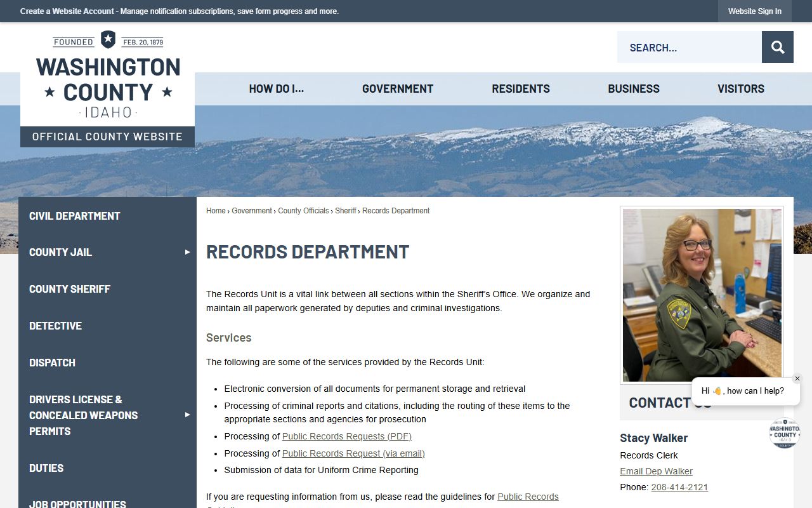
Task: Click the Stacy Walker name text
Action: click(x=654, y=438)
